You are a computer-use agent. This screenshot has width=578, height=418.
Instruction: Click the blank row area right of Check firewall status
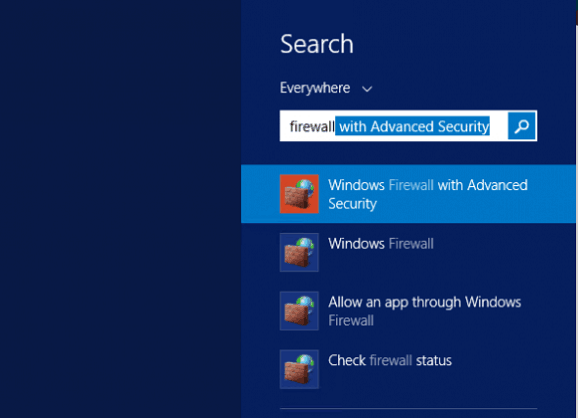tap(512, 369)
